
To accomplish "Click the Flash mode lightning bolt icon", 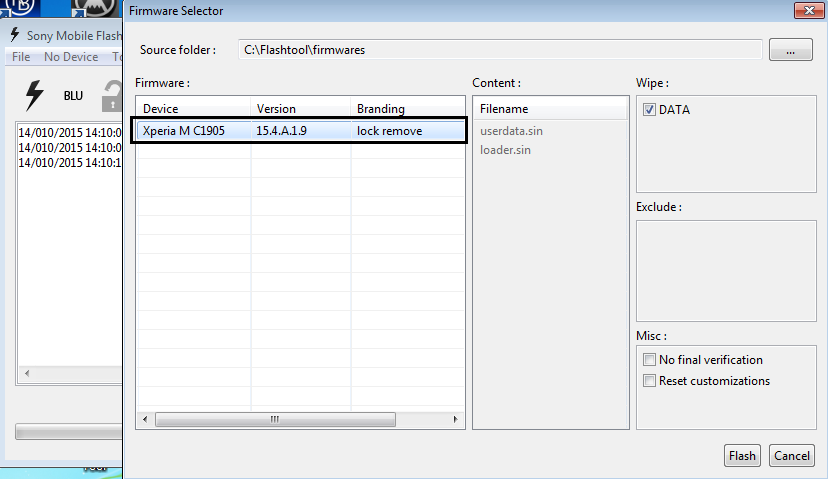I will coord(34,95).
